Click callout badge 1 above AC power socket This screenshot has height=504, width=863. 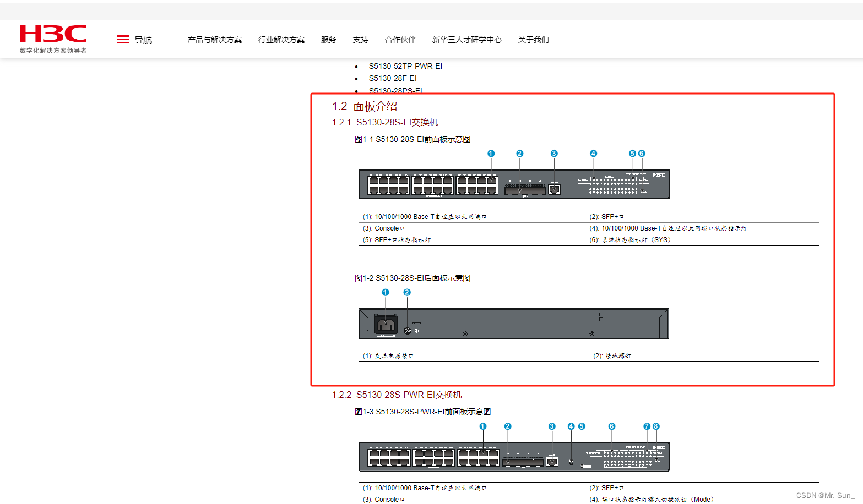pos(384,293)
